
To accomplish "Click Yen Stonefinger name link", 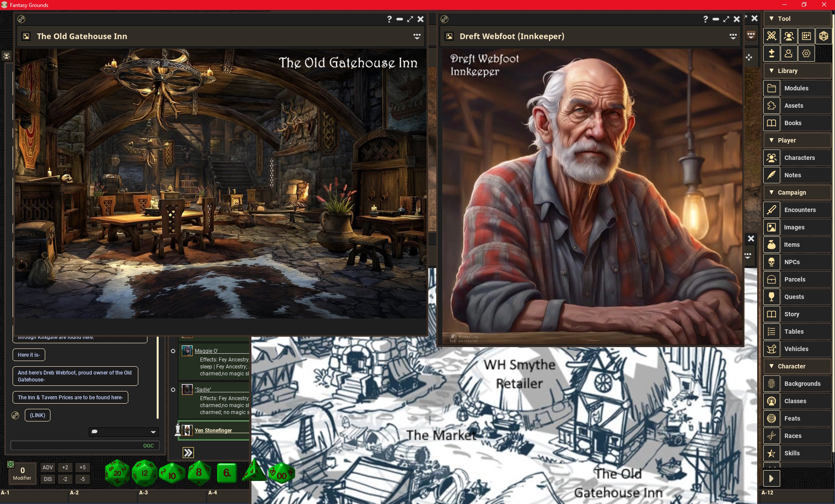I will tap(213, 431).
